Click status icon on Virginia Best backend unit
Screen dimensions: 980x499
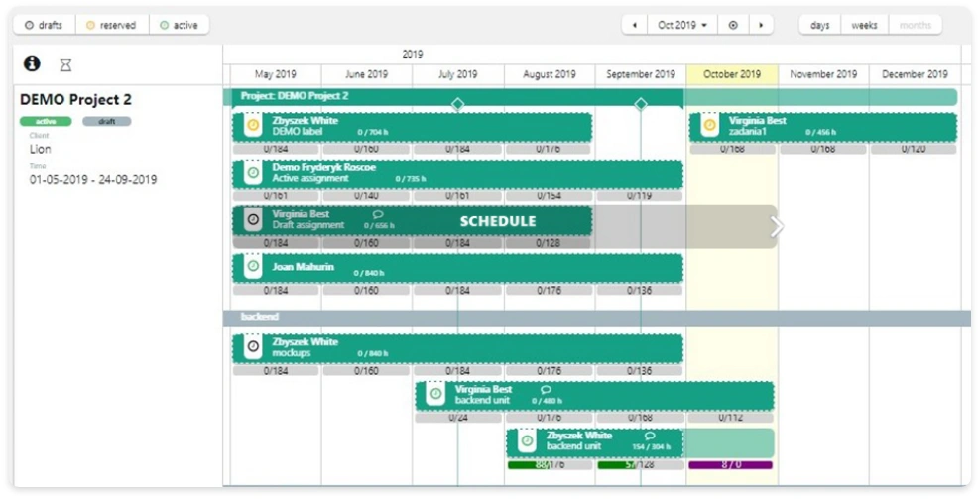click(435, 394)
